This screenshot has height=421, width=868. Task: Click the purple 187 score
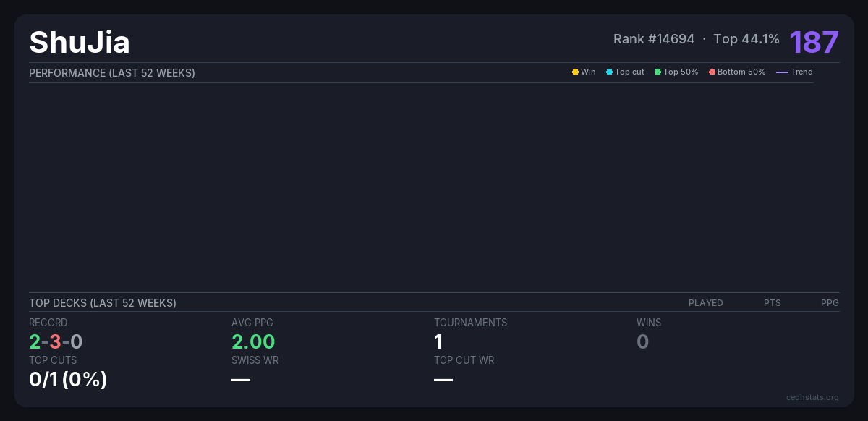pos(814,42)
